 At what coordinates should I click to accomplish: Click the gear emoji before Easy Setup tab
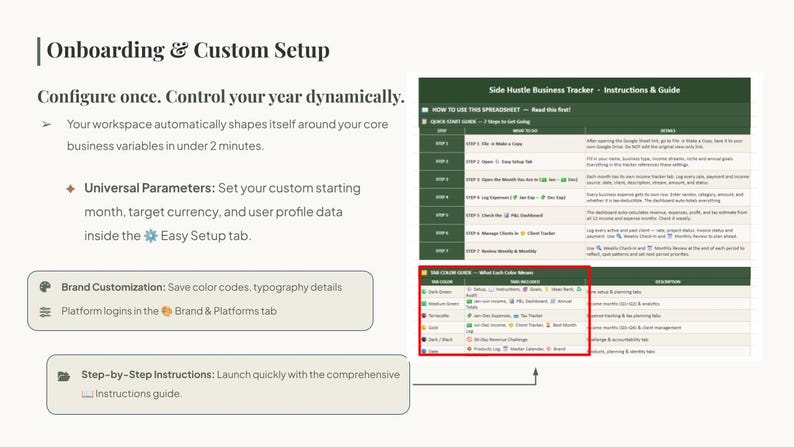pos(151,236)
